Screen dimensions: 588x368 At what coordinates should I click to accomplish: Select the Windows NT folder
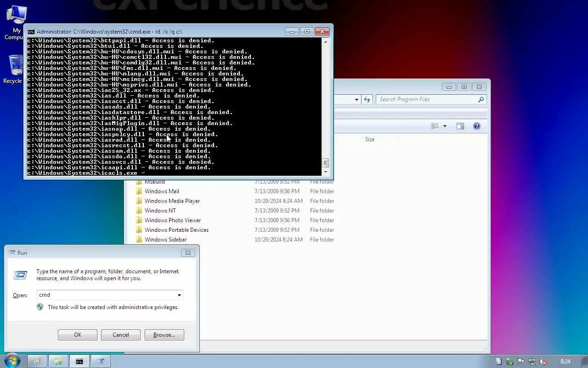[160, 211]
